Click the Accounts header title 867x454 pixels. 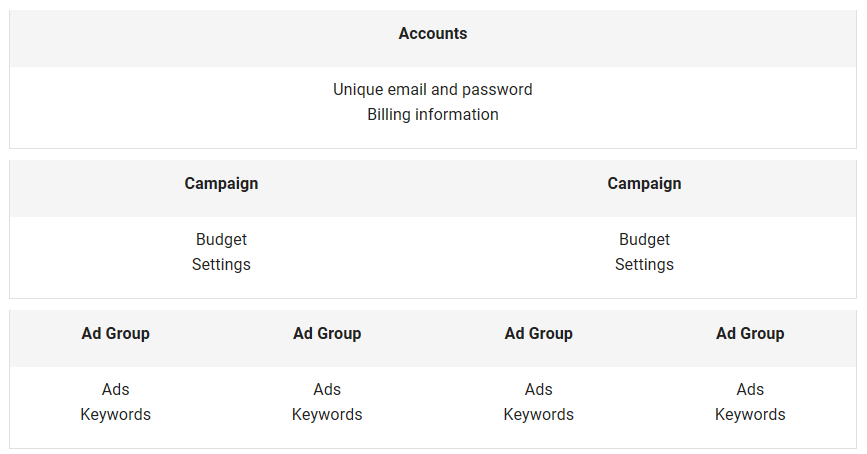[x=433, y=34]
